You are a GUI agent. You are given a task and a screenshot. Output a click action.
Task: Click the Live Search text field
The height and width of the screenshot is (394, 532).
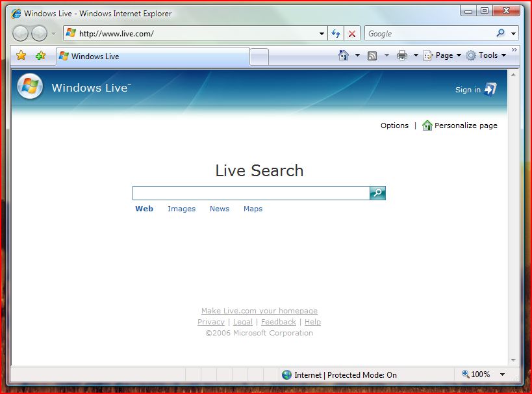click(251, 193)
